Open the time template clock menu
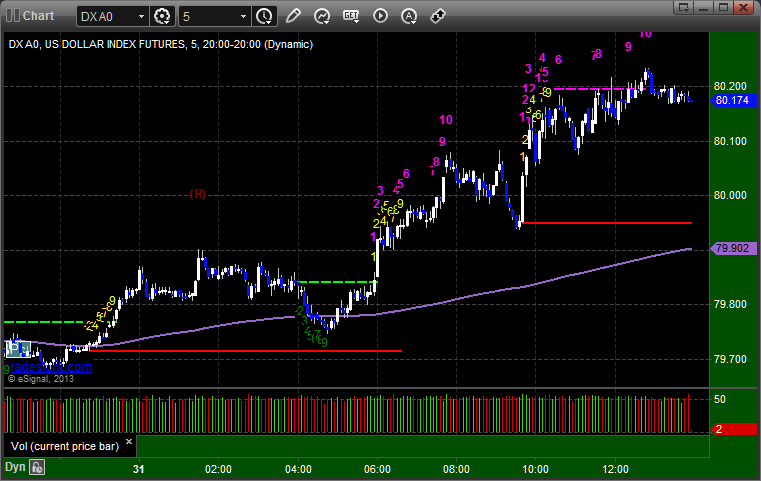The height and width of the screenshot is (481, 761). [x=264, y=17]
